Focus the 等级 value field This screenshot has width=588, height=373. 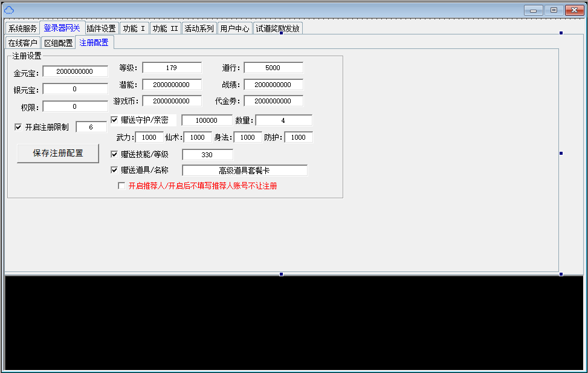172,68
